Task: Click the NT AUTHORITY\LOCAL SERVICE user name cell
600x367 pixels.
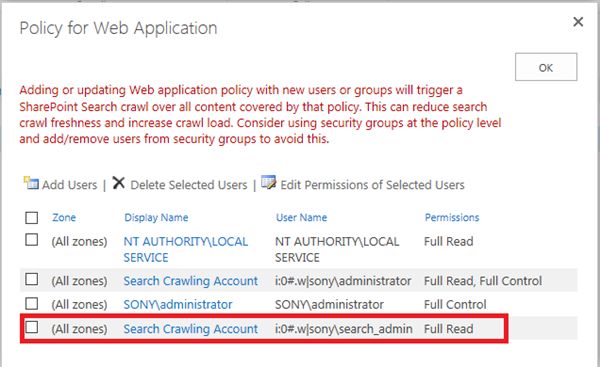Action: (x=337, y=249)
